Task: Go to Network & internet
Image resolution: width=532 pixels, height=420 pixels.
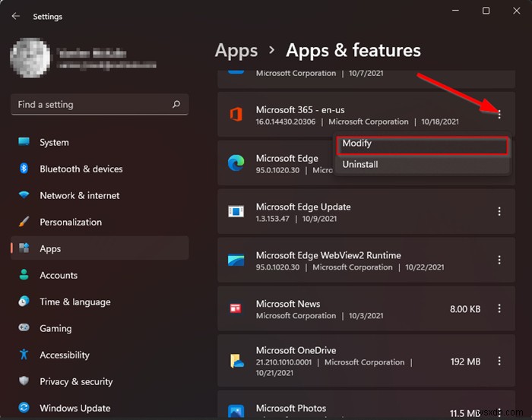Action: 79,195
